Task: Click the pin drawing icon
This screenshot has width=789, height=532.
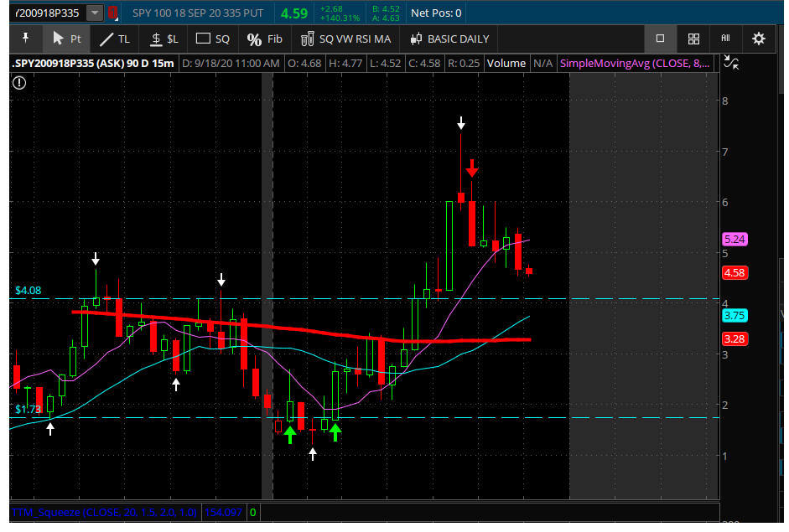Action: pos(25,39)
